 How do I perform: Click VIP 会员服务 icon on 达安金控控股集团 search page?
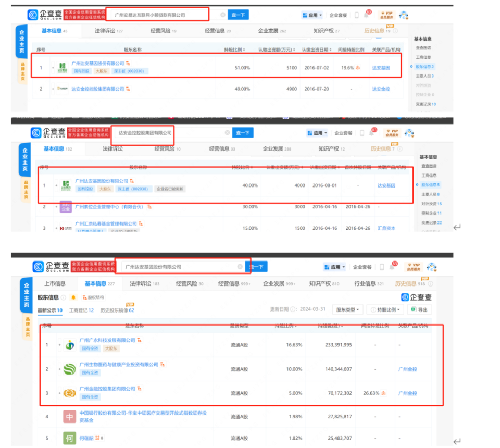[x=392, y=133]
